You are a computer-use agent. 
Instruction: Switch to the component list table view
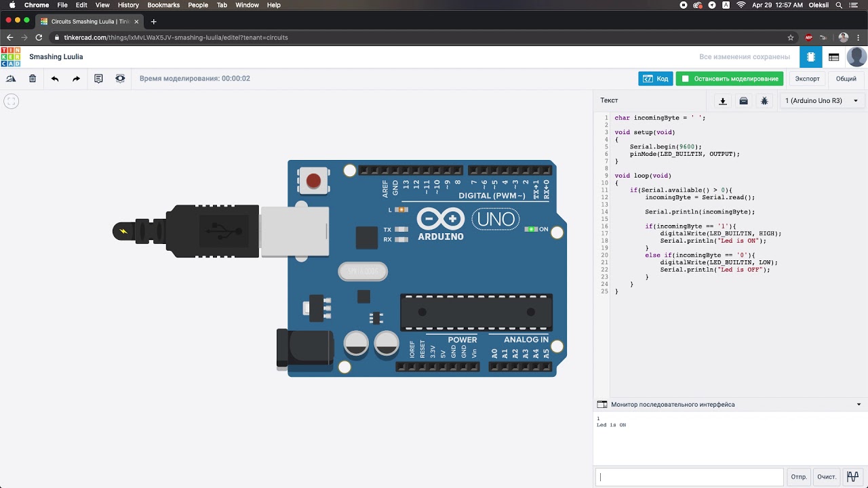coord(834,58)
